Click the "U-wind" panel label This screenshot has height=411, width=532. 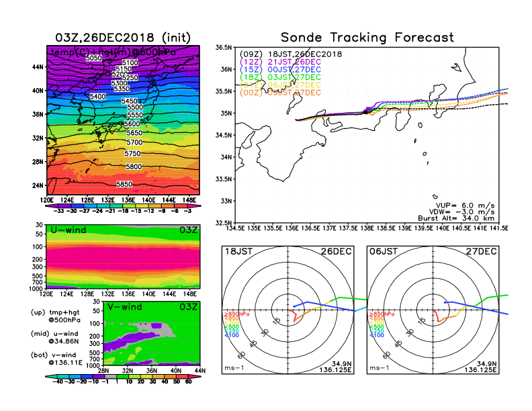pos(69,230)
